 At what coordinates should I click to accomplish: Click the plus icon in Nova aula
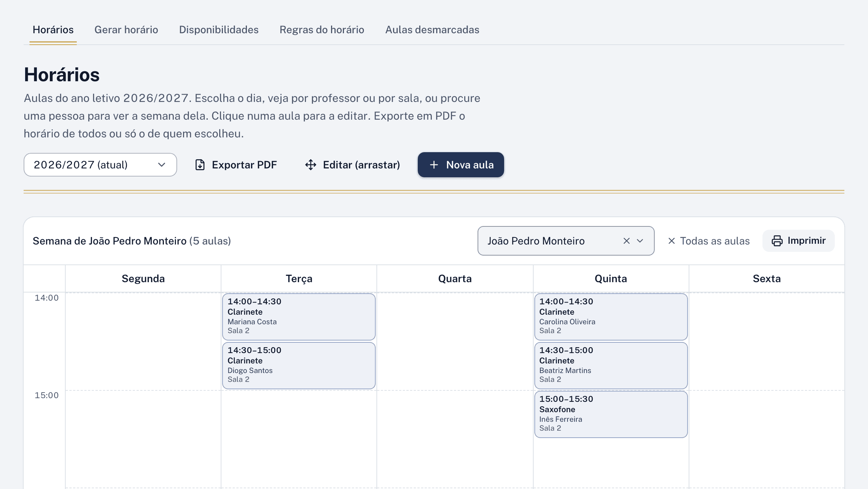pyautogui.click(x=434, y=165)
